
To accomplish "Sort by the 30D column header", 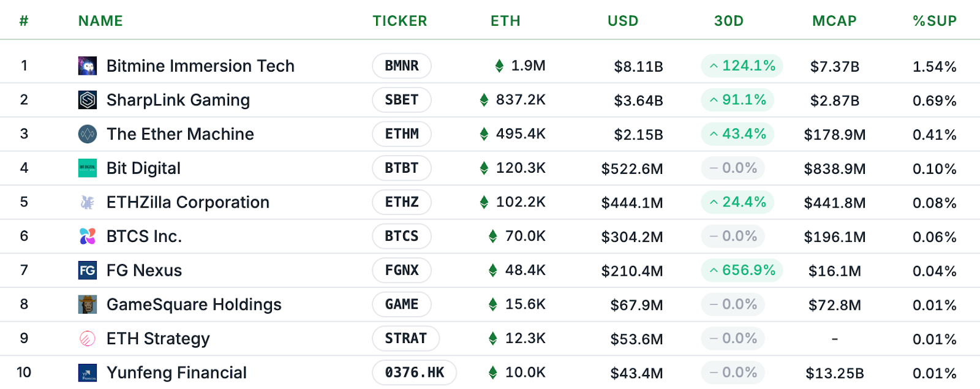I will (x=728, y=20).
